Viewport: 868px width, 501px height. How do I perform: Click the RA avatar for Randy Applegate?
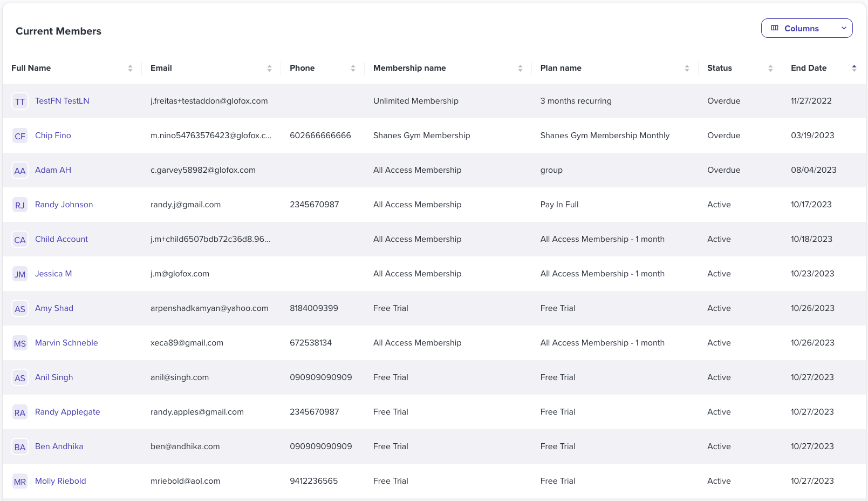pos(20,412)
